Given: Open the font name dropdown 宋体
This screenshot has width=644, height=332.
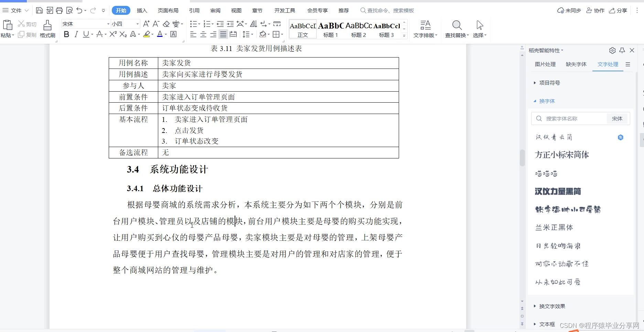Looking at the screenshot, I should [108, 24].
